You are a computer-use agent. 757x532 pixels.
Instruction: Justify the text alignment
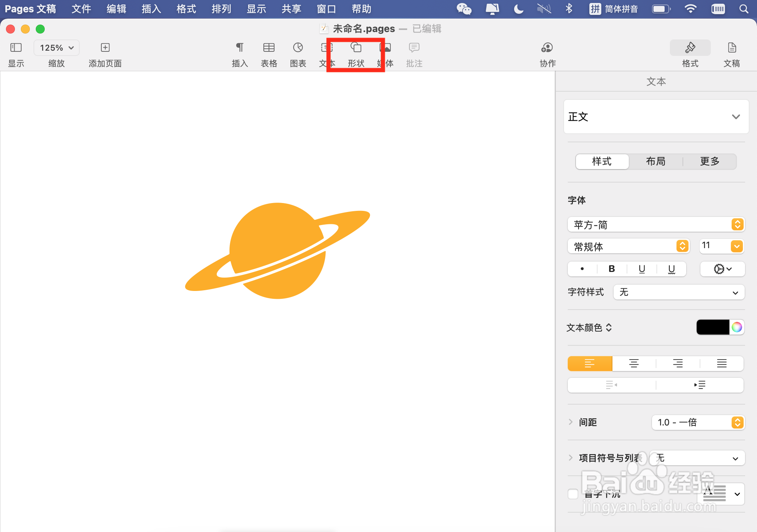click(722, 363)
